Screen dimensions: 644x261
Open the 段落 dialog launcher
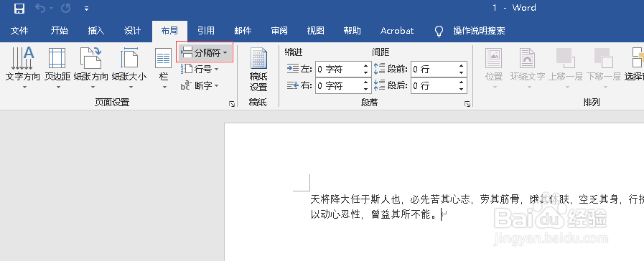coord(467,104)
